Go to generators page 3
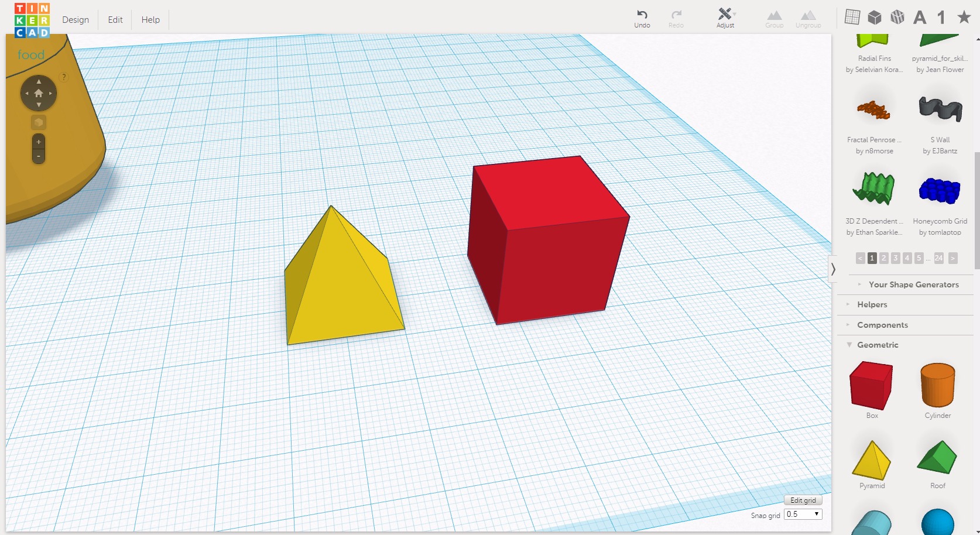This screenshot has width=980, height=535. point(895,258)
